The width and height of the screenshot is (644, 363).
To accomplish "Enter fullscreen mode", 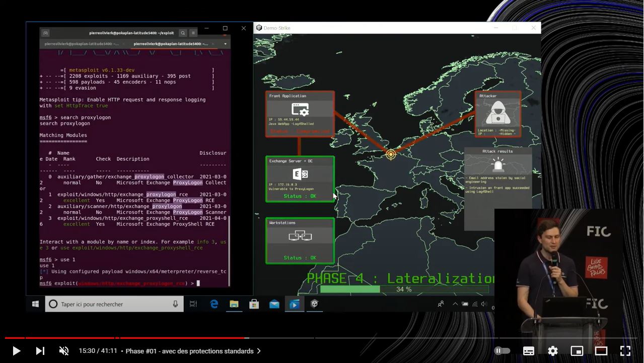I will [x=625, y=351].
